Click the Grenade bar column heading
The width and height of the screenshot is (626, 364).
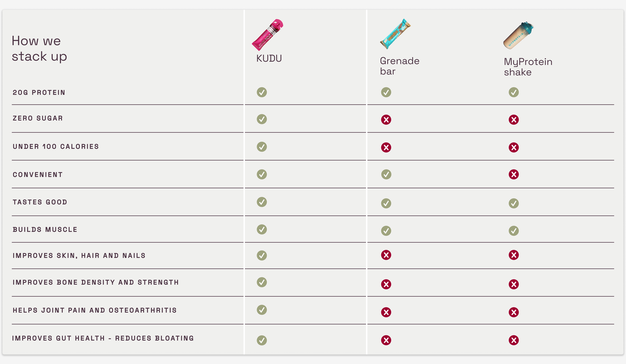399,66
